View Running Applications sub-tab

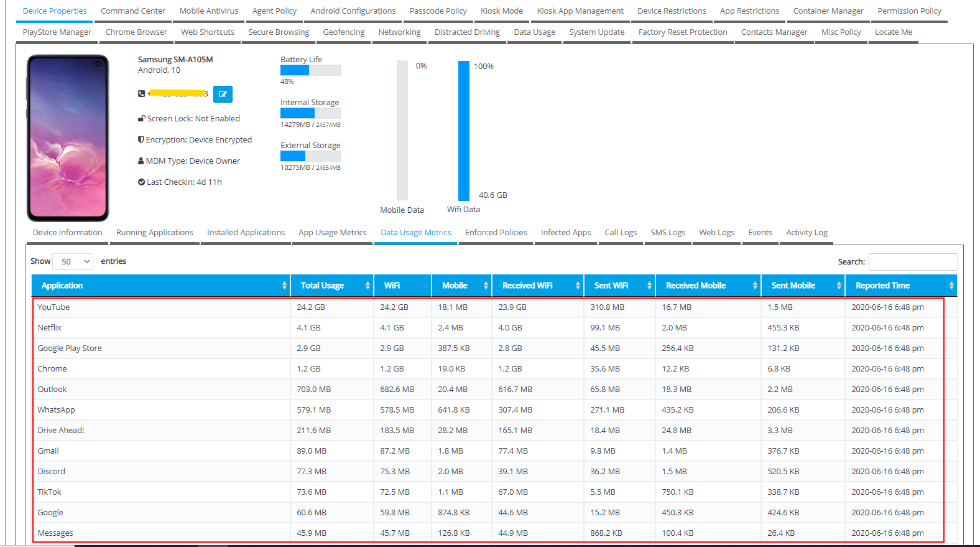pyautogui.click(x=155, y=233)
